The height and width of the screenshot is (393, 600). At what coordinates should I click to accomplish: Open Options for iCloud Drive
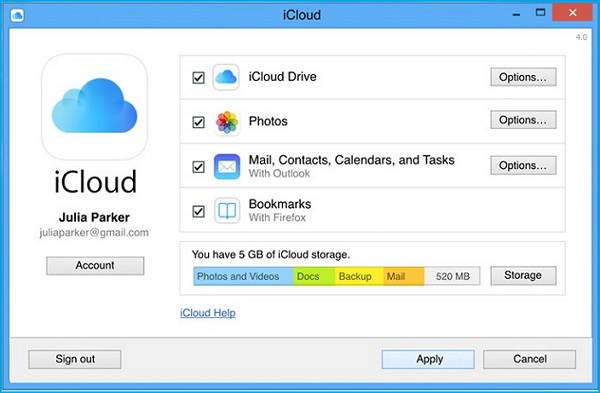tap(523, 77)
